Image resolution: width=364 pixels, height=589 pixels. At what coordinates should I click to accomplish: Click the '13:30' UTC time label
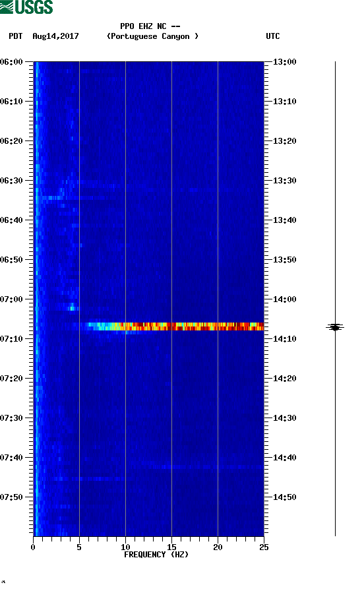(285, 181)
